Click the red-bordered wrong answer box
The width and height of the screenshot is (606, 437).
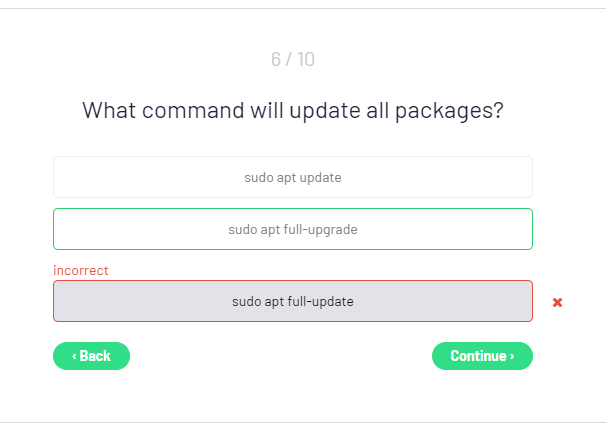(292, 301)
